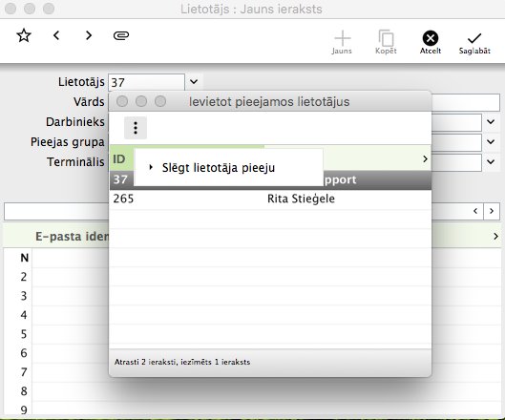Viewport: 505px width, 420px height.
Task: Select the Rita Stieģele row
Action: 270,199
